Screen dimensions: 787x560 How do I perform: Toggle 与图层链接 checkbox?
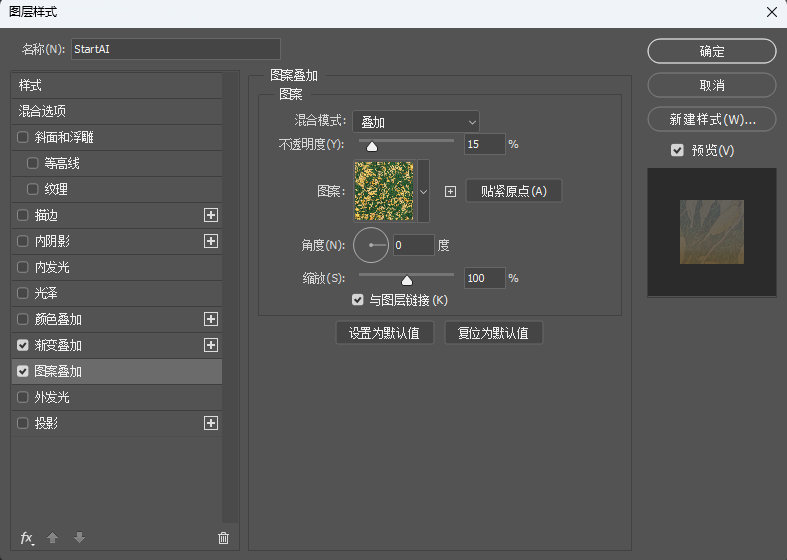[x=357, y=300]
